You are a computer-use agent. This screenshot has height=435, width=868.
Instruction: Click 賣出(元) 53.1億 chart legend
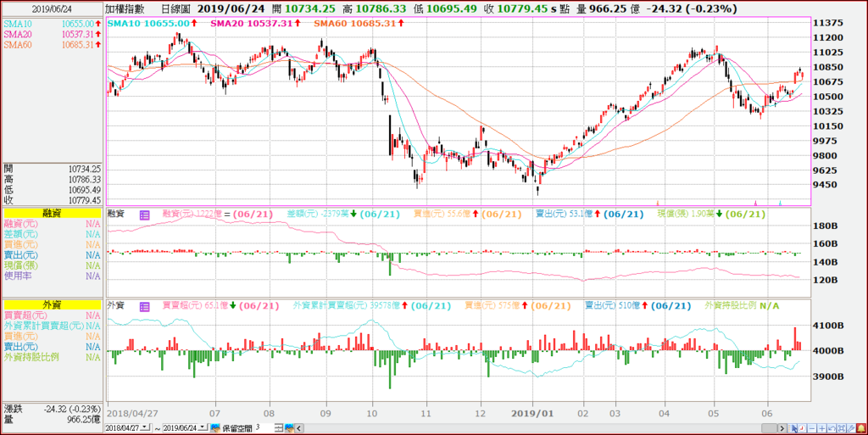[590, 215]
